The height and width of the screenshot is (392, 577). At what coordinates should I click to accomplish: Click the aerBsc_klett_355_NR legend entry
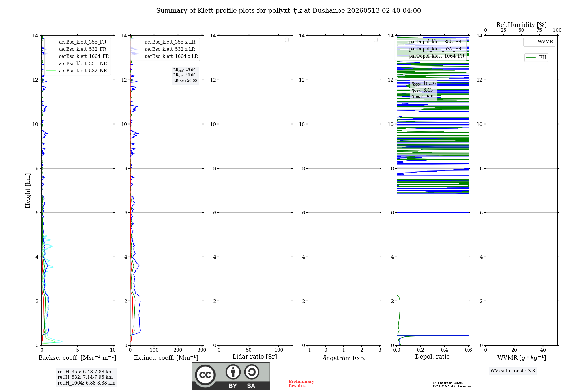pos(77,64)
